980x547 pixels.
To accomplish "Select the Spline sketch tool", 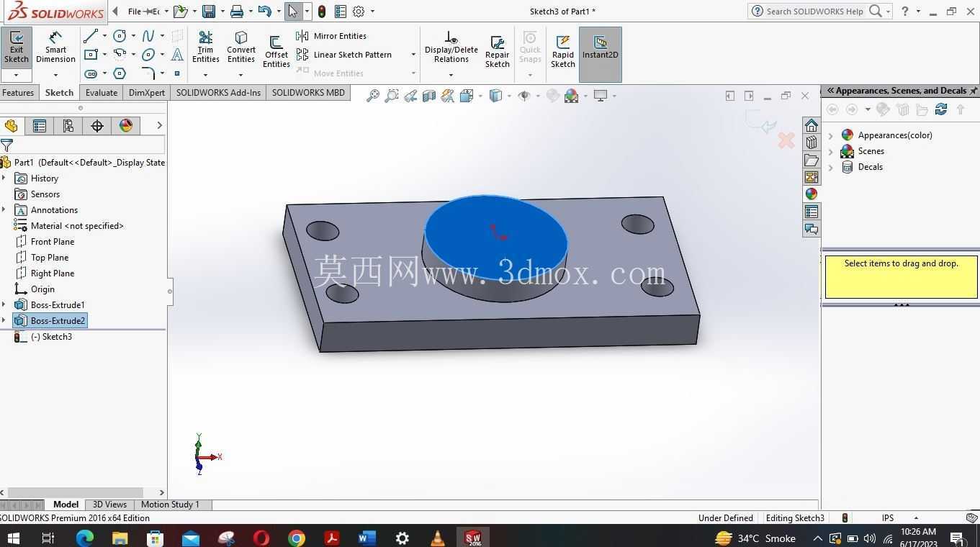I will coord(148,36).
